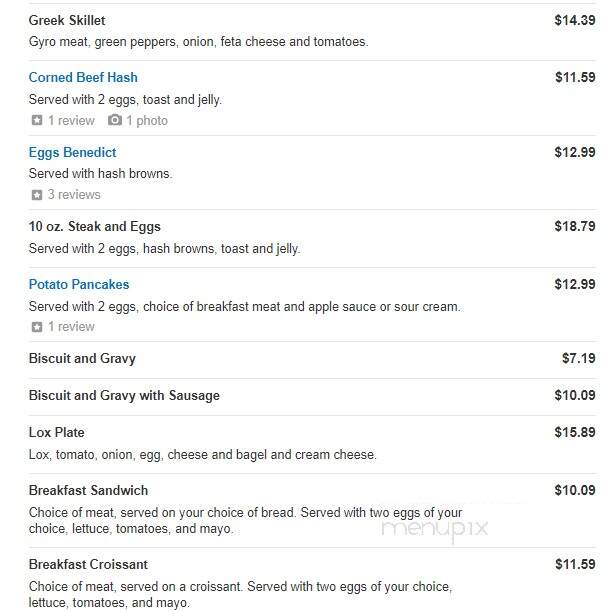Screen dimensions: 614x611
Task: Click the star icon under Potato Pancakes
Action: point(37,327)
